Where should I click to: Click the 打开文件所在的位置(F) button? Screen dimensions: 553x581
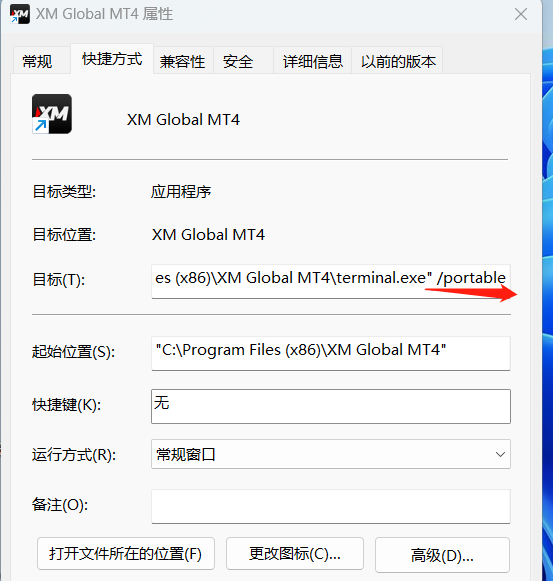point(126,554)
